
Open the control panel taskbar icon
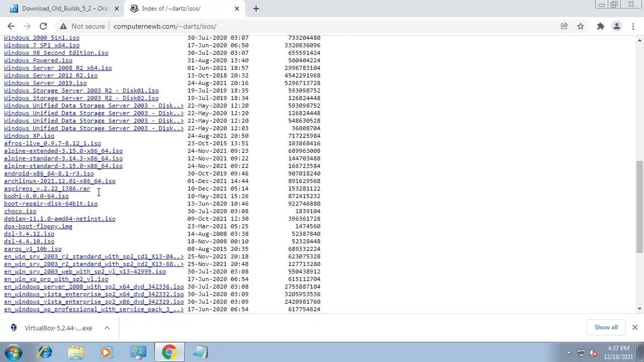click(137, 352)
